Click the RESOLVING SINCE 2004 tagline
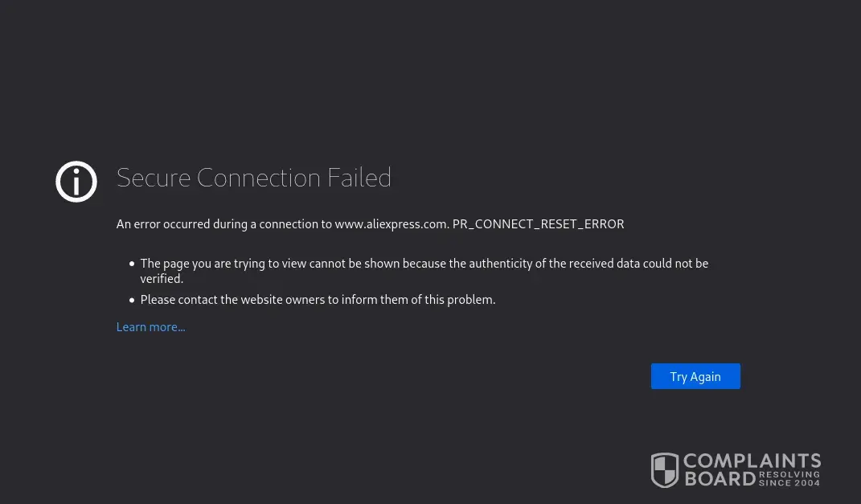The height and width of the screenshot is (504, 861). click(x=789, y=479)
